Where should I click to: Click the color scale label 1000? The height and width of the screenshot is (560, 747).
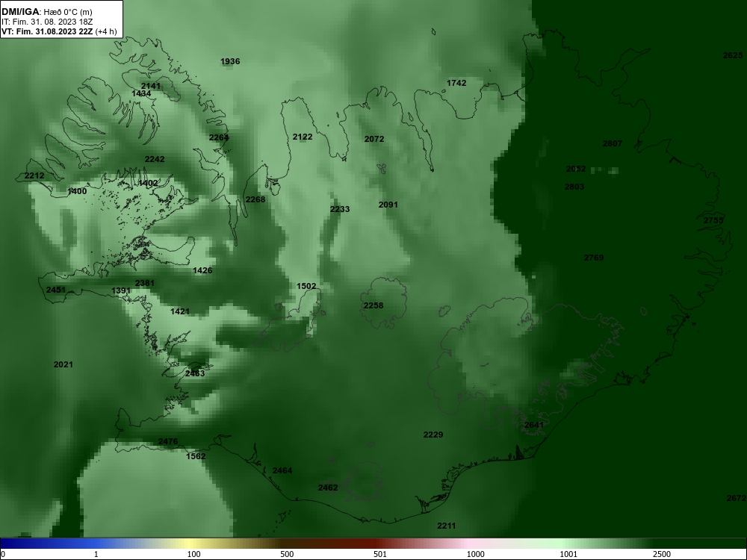pyautogui.click(x=475, y=554)
